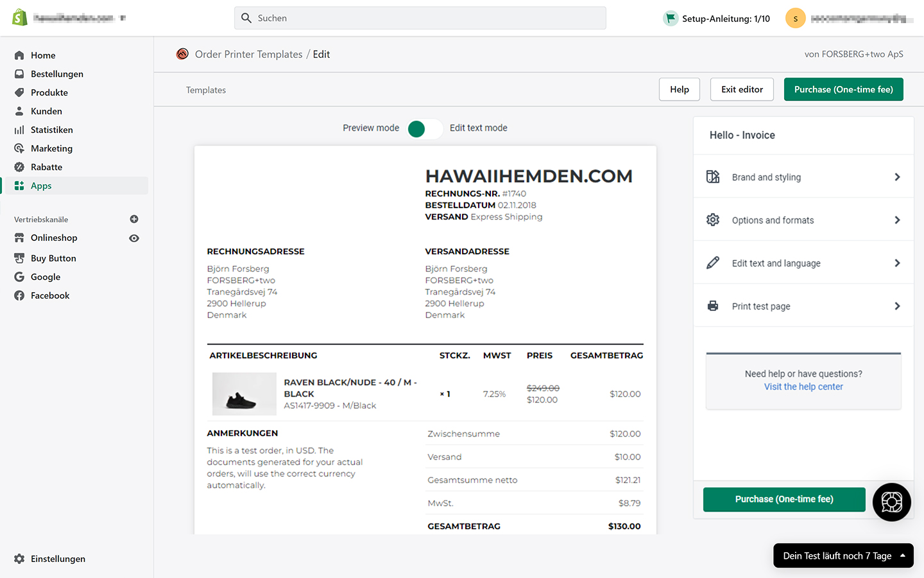Click the RECHNUNGSADRESSE heading
924x578 pixels.
tap(255, 251)
